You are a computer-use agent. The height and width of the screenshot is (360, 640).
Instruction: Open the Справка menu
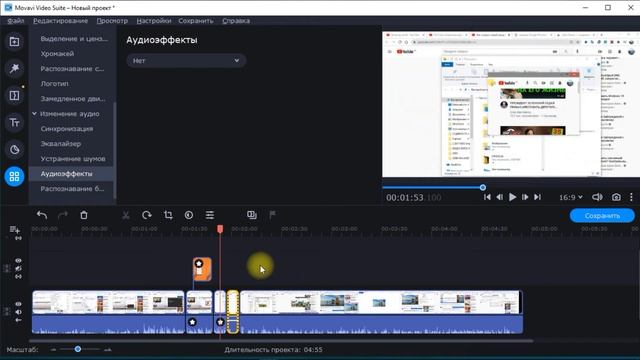(236, 21)
